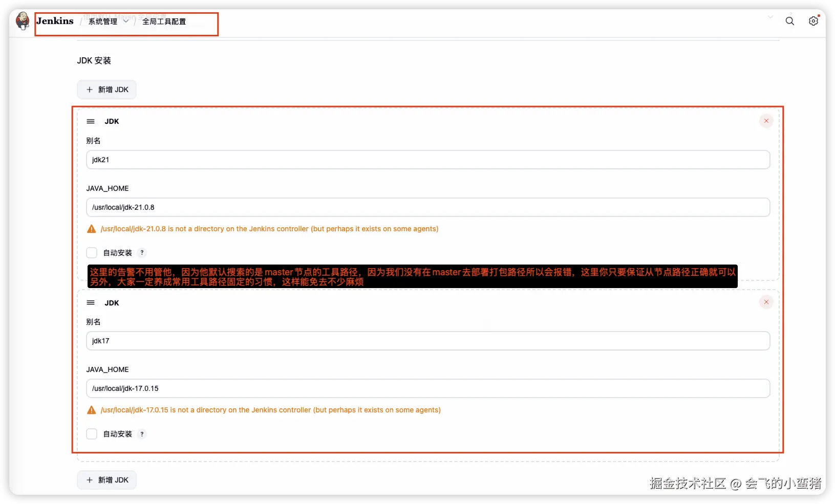This screenshot has height=504, width=835.
Task: Click the top 新增 JDK button
Action: (107, 90)
